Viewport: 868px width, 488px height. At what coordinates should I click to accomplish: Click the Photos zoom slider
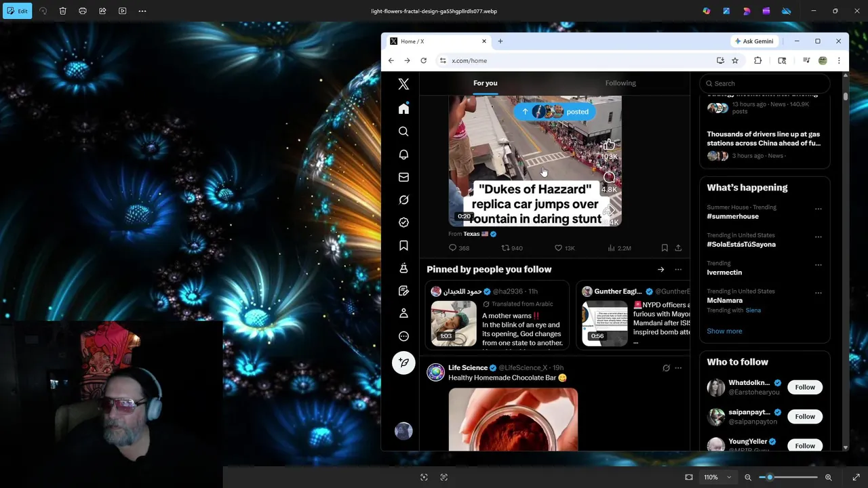[788, 477]
